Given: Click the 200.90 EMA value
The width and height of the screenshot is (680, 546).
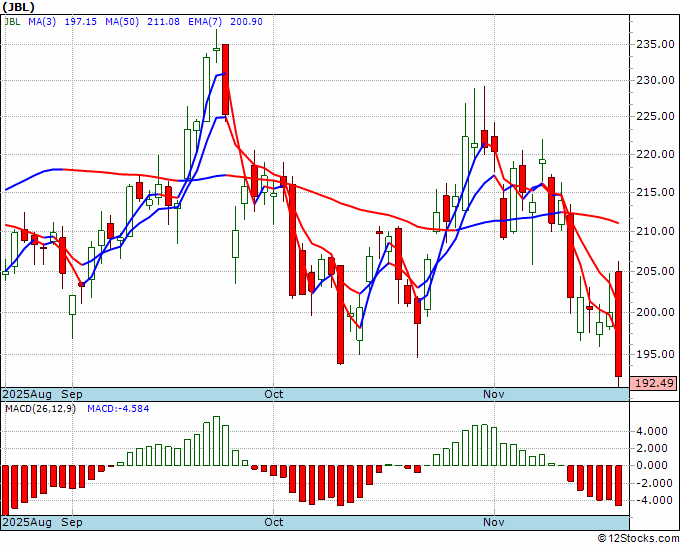Looking at the screenshot, I should [x=246, y=21].
